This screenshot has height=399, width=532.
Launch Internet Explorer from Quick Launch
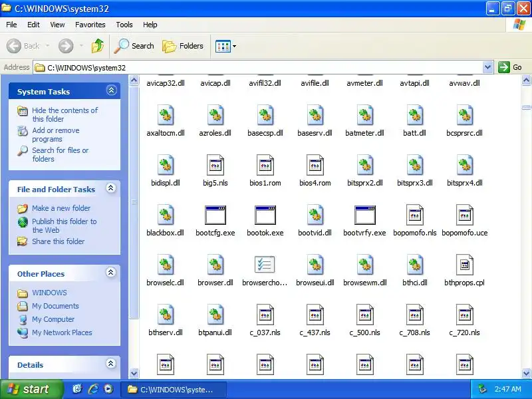pos(92,389)
